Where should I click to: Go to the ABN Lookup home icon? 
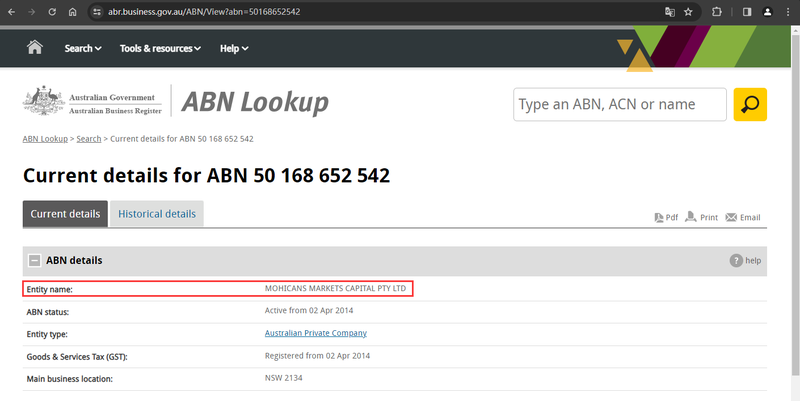point(35,47)
